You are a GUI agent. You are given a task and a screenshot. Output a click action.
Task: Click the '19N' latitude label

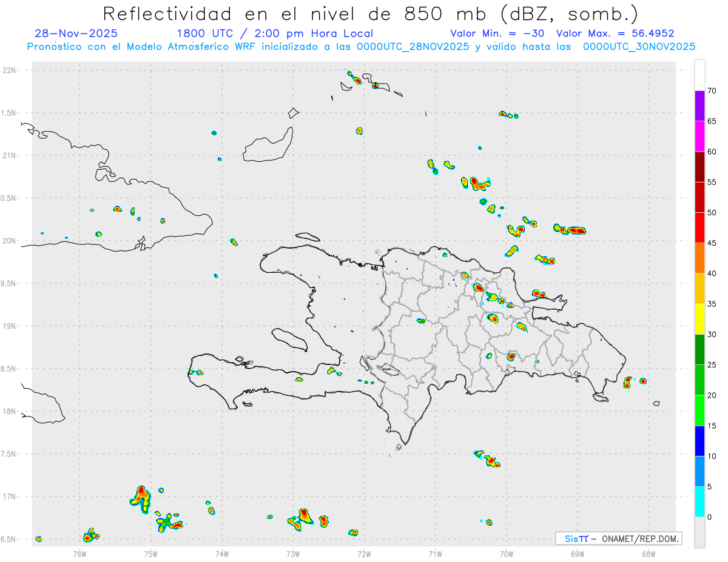(x=10, y=326)
